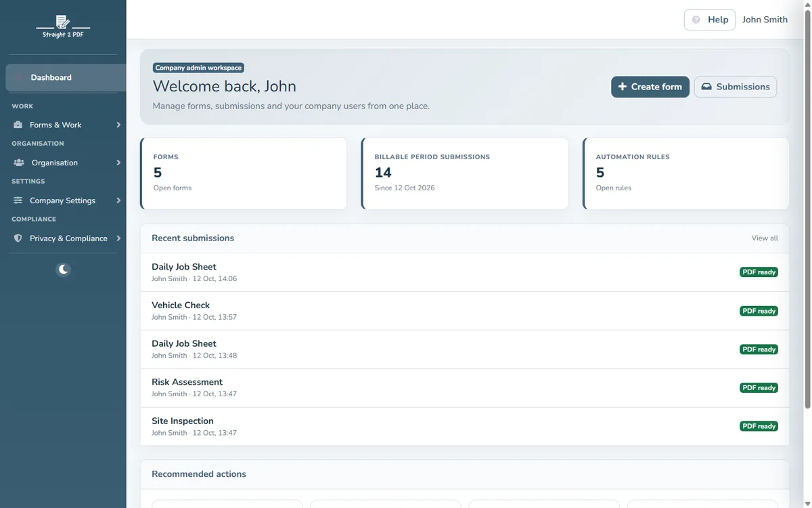Open the 13:48 Daily Job Sheet submission

[465, 350]
